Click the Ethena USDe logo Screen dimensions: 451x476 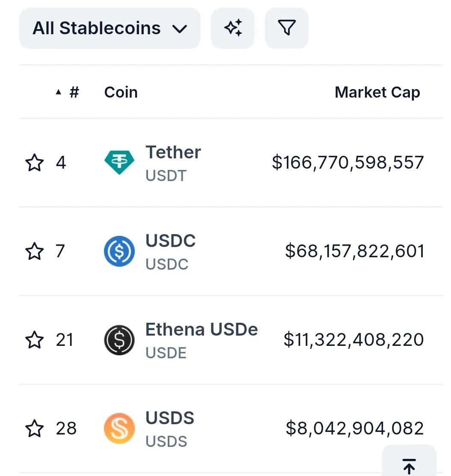click(x=119, y=340)
